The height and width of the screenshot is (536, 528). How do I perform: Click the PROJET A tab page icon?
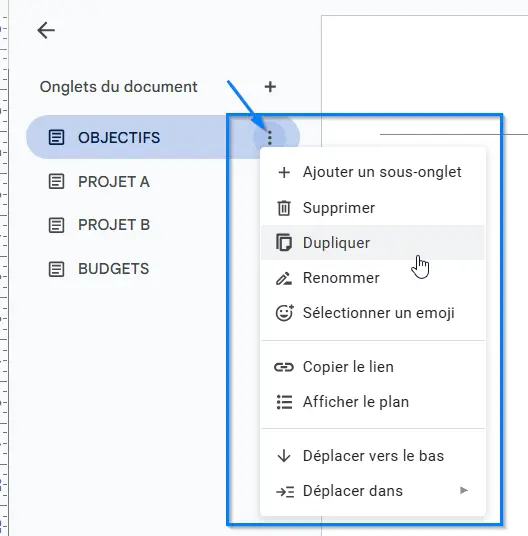tap(56, 182)
